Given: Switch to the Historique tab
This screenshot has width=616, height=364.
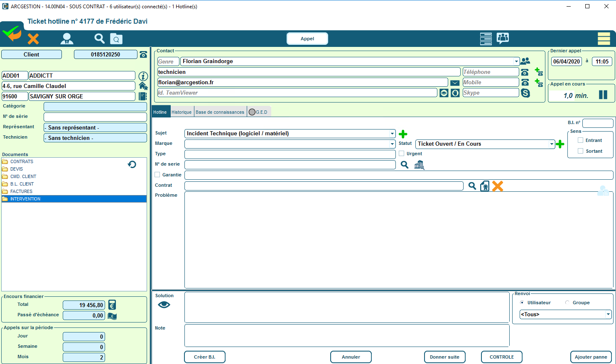Looking at the screenshot, I should pyautogui.click(x=182, y=112).
